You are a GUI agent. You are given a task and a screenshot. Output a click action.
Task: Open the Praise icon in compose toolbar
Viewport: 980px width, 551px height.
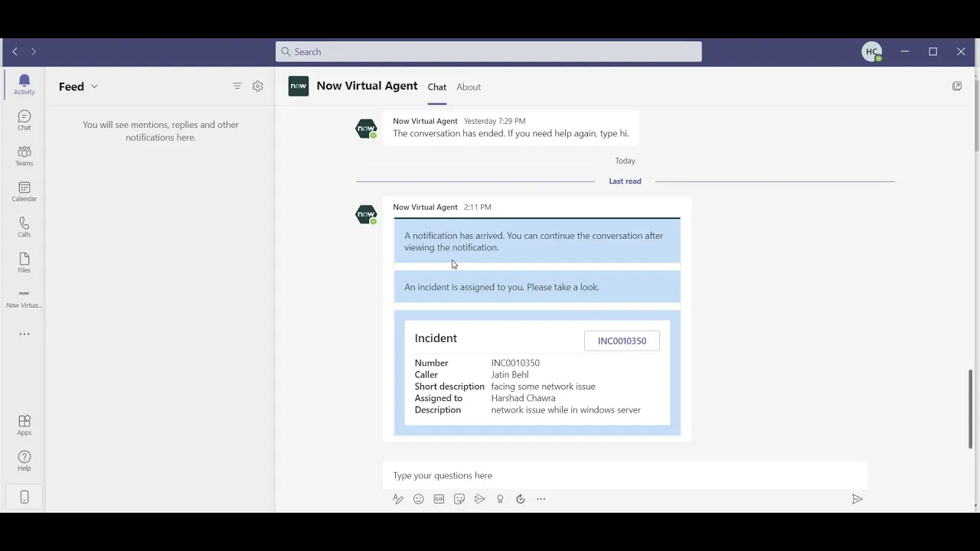point(500,499)
